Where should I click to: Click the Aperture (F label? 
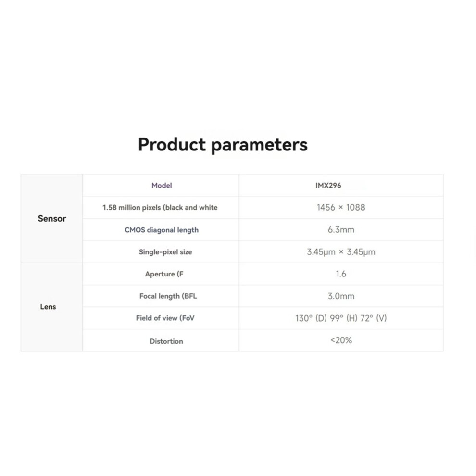164,274
